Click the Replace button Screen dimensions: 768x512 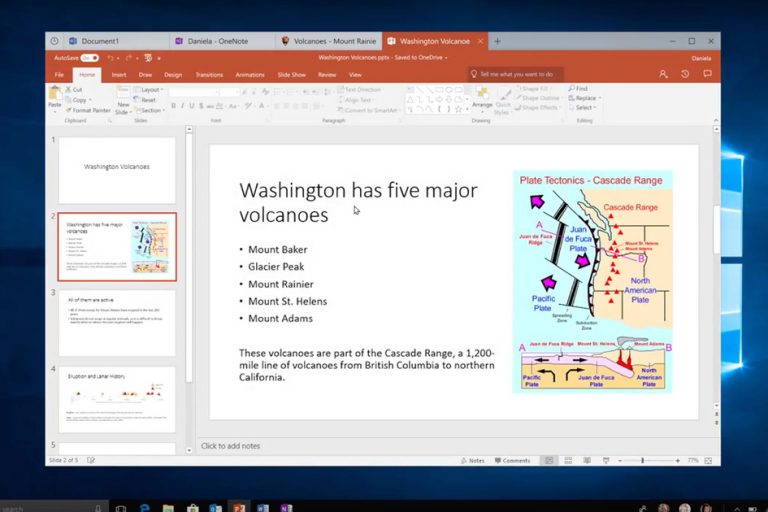[x=584, y=98]
